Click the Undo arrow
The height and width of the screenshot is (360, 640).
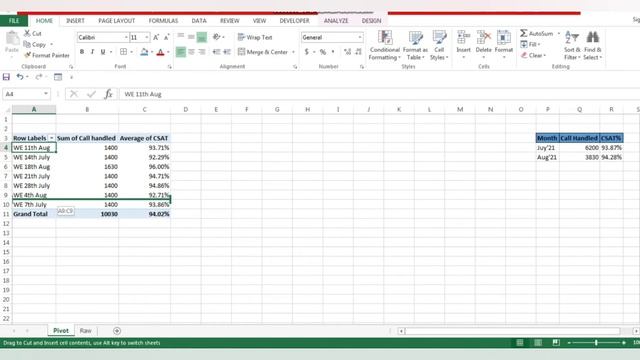20,77
